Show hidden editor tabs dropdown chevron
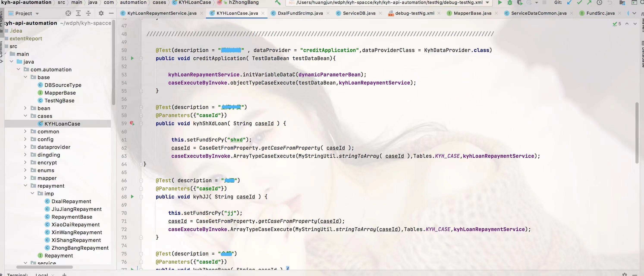Screen dimensions: 644x276 click(x=634, y=13)
